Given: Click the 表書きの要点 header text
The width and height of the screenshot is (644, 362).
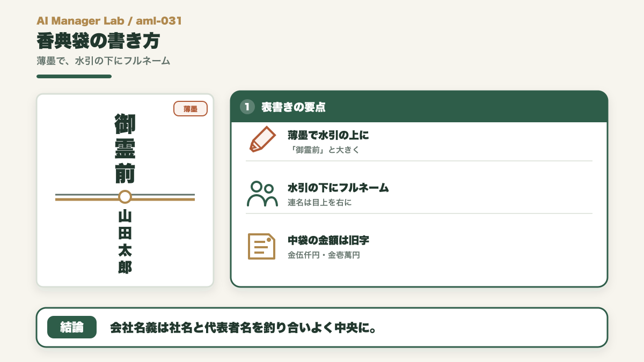Looking at the screenshot, I should click(293, 107).
